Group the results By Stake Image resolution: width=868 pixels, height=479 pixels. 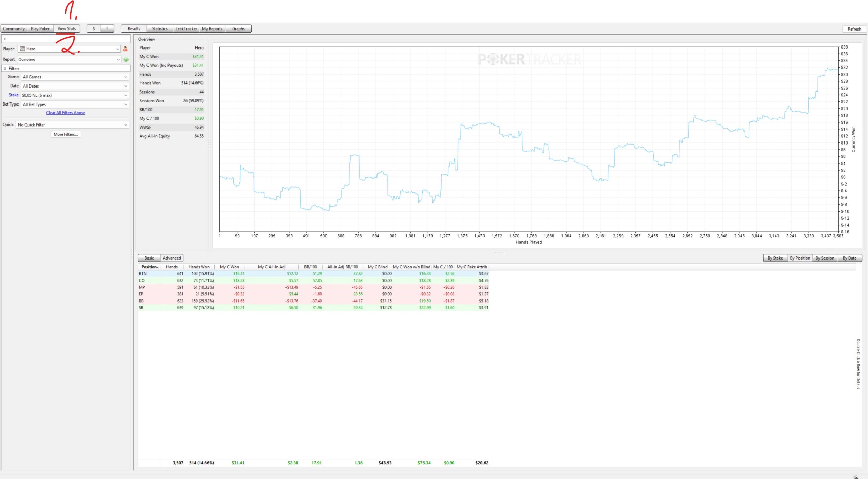(x=775, y=258)
